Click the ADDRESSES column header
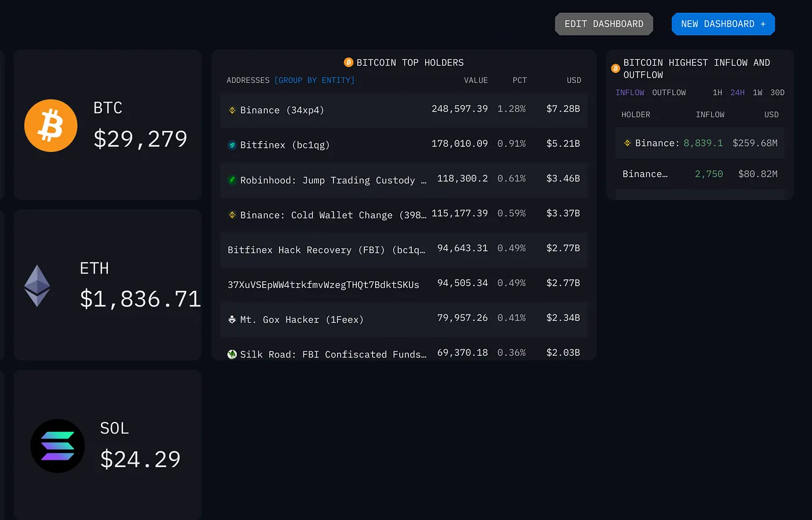Viewport: 812px width, 520px height. pyautogui.click(x=248, y=80)
